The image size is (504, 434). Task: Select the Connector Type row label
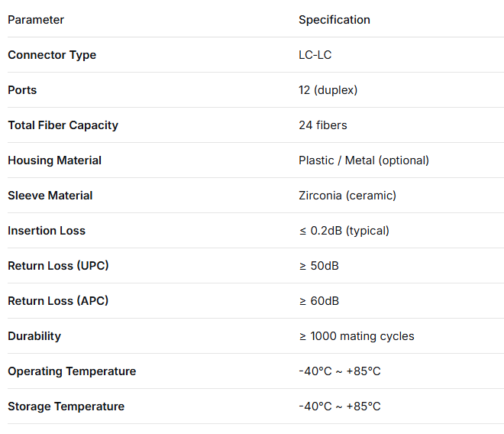point(52,55)
